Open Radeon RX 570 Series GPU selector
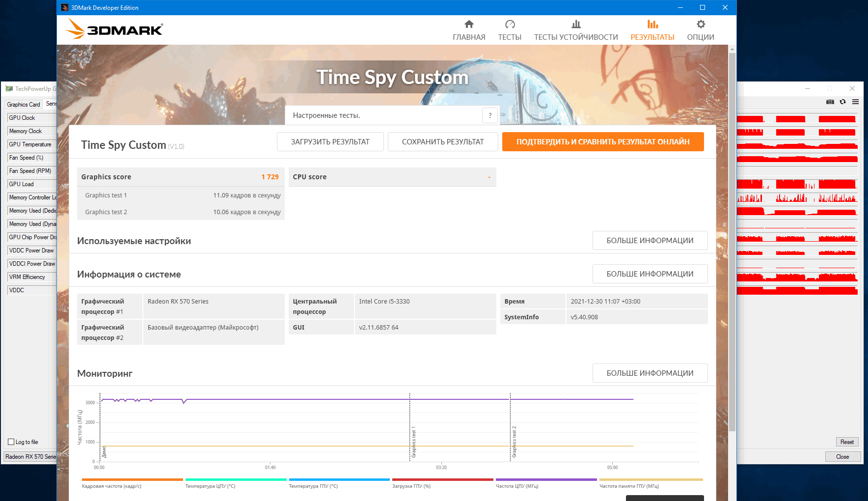The height and width of the screenshot is (501, 868). [x=30, y=457]
